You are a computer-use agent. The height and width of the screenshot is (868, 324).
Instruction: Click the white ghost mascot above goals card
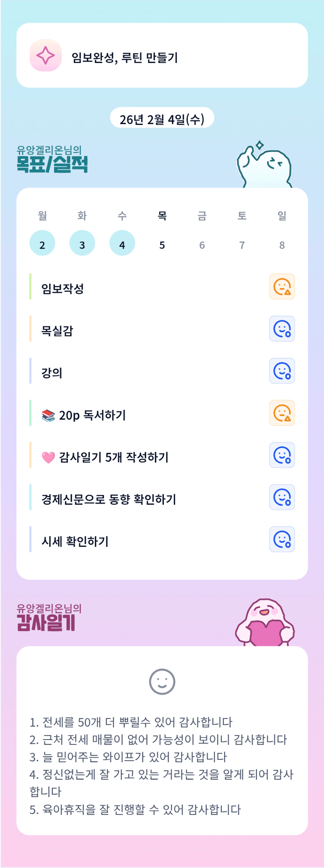264,166
